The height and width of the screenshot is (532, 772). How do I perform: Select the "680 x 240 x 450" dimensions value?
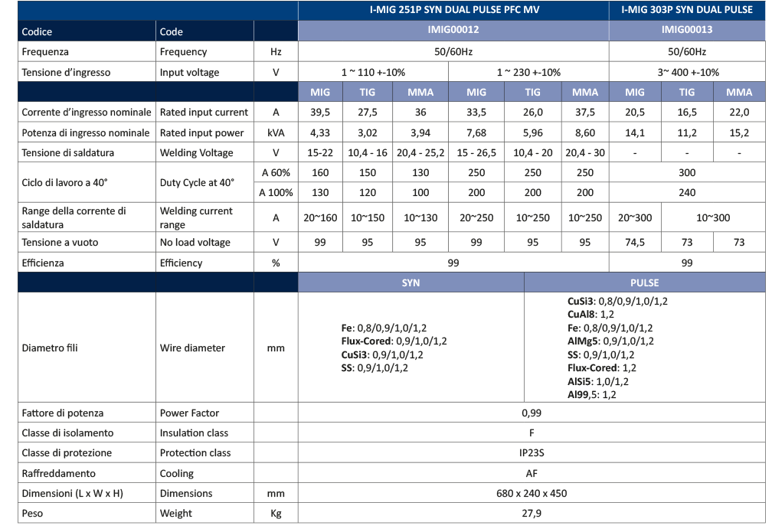(x=532, y=493)
